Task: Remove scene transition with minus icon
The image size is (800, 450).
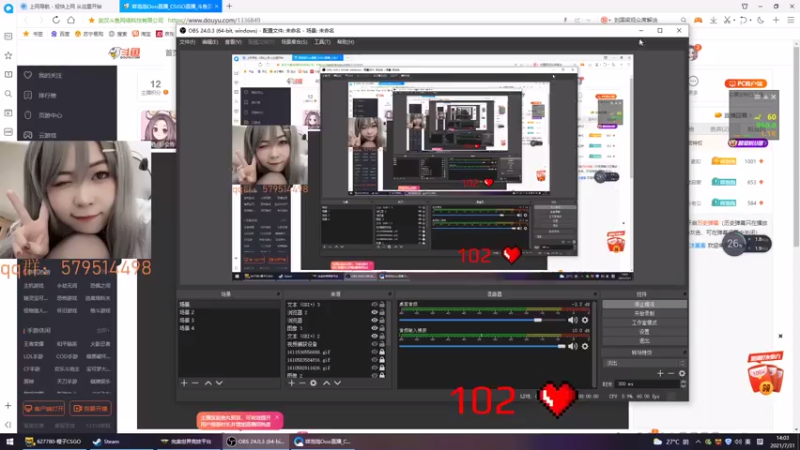Action: click(x=671, y=373)
